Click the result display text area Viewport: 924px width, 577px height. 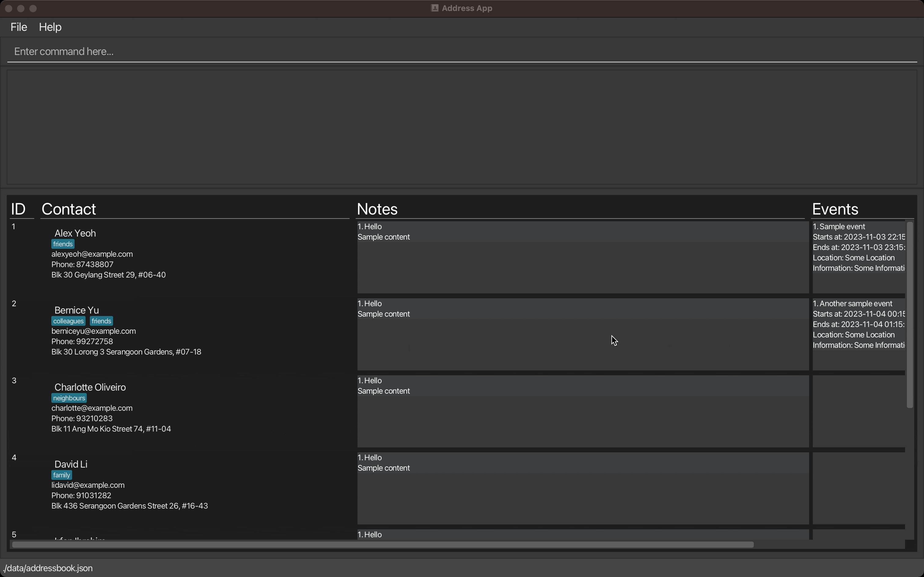[462, 127]
